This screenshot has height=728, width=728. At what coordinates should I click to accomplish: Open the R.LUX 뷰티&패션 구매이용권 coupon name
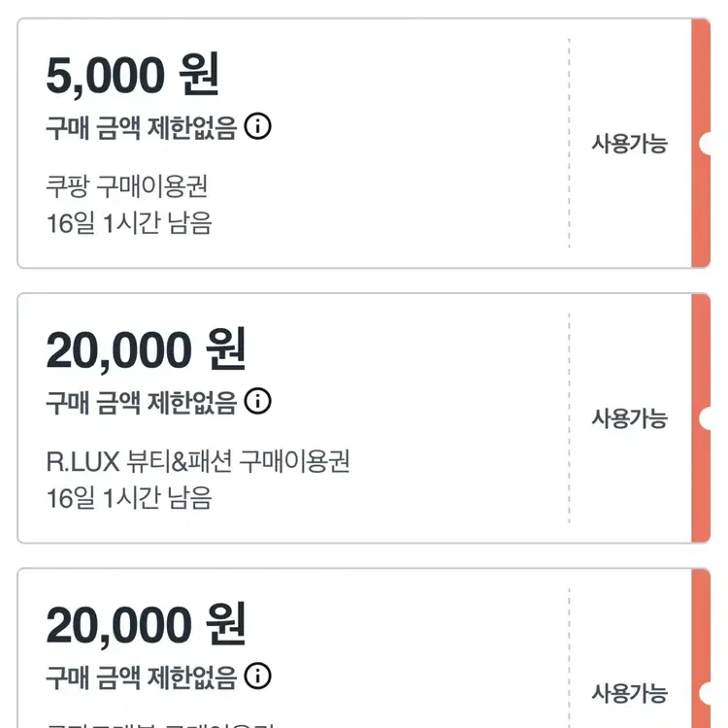pos(197,460)
